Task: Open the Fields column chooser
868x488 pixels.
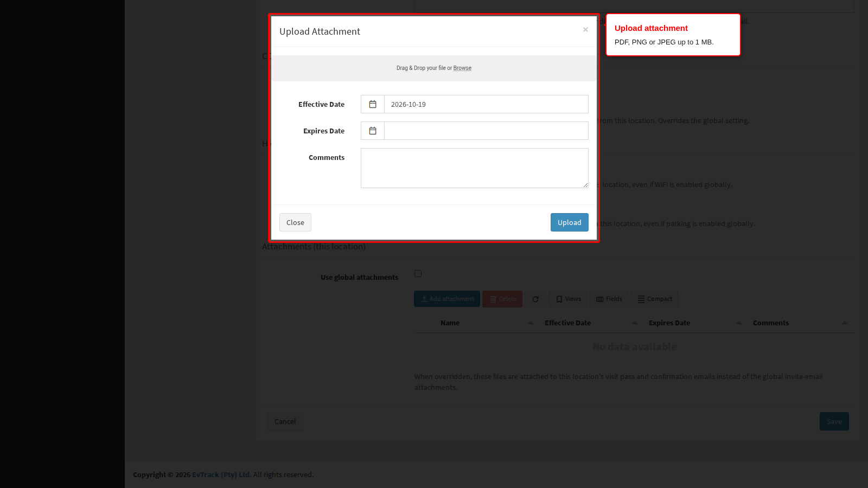Action: (609, 299)
